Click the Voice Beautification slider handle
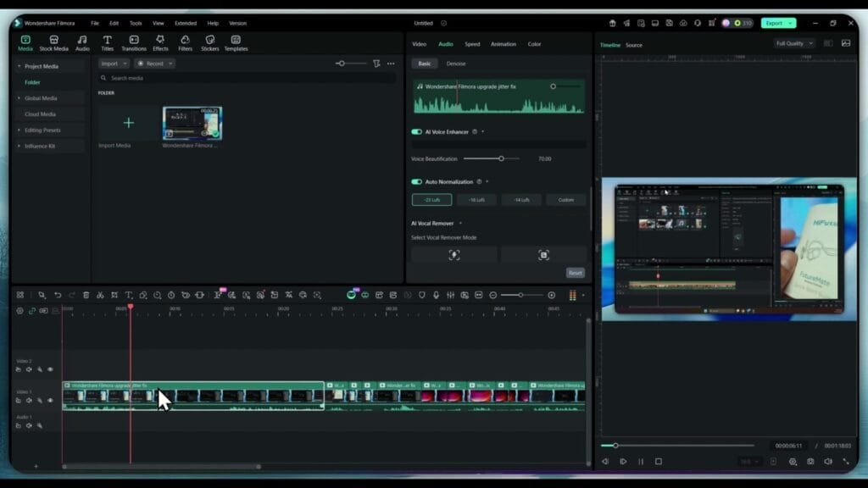The image size is (868, 488). coord(500,158)
